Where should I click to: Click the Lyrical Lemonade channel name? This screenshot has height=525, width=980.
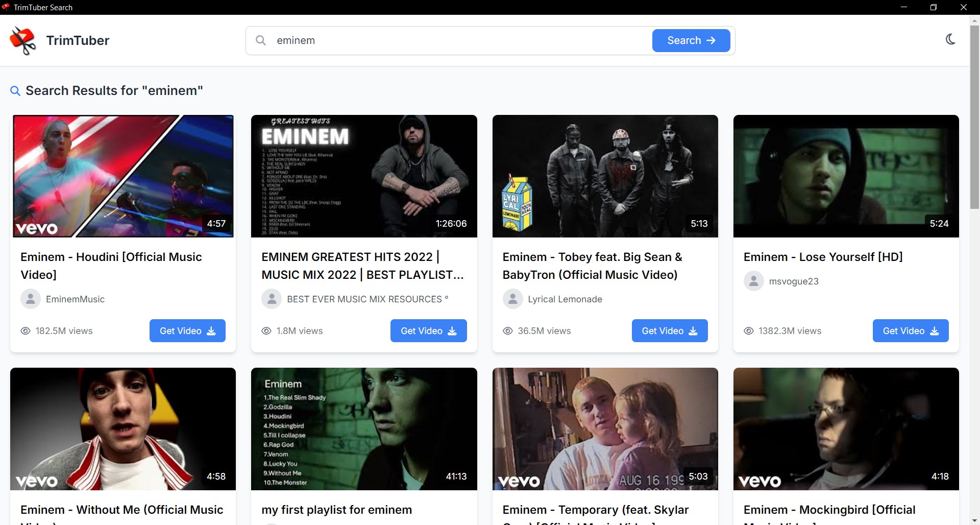coord(565,299)
